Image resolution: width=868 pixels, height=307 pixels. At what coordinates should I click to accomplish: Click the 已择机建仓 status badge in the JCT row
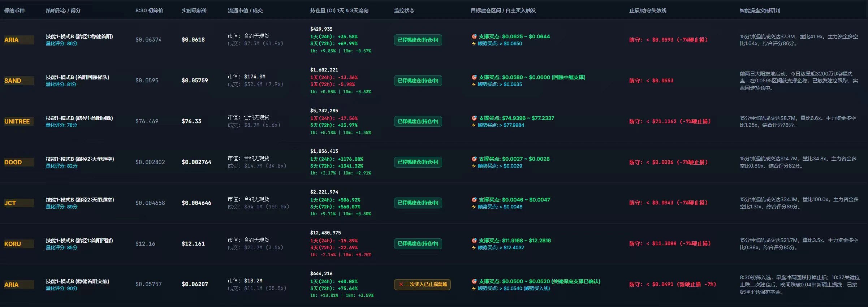tap(418, 203)
